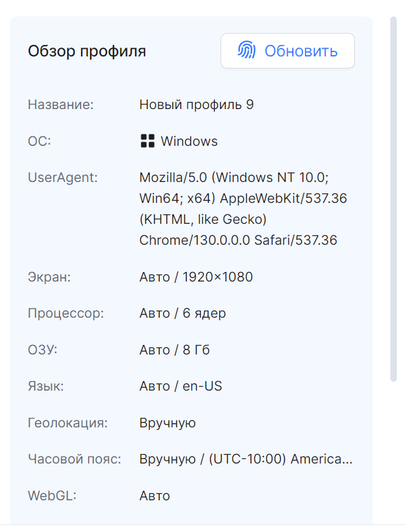
Task: Click the Windows logo icon next to ОС
Action: [148, 141]
